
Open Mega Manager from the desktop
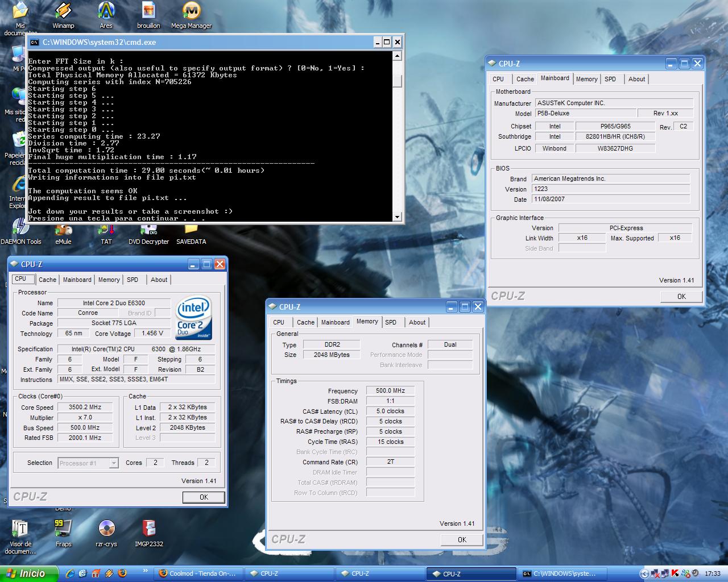click(191, 15)
